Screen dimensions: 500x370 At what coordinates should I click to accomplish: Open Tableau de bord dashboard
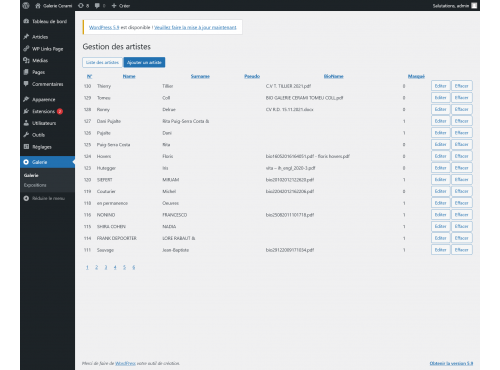click(45, 21)
